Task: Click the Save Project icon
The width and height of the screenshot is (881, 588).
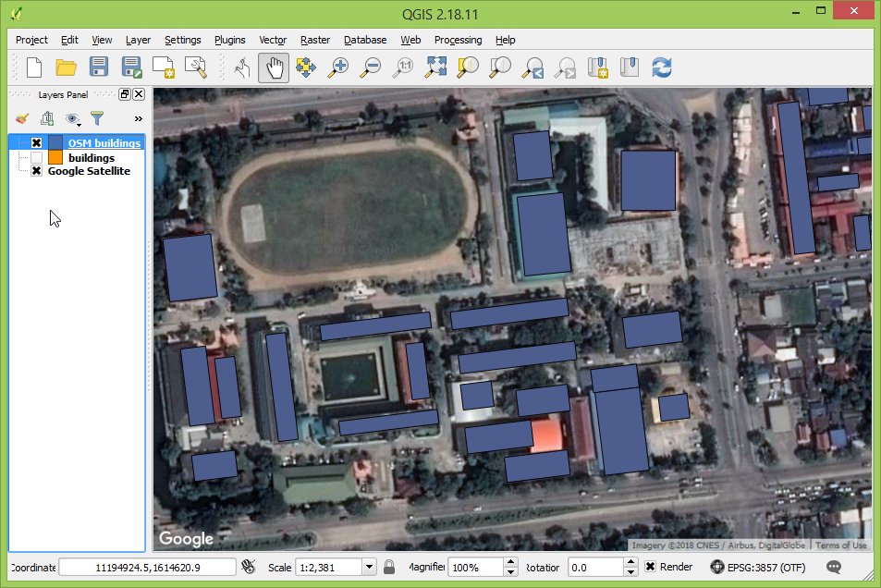Action: pos(99,67)
